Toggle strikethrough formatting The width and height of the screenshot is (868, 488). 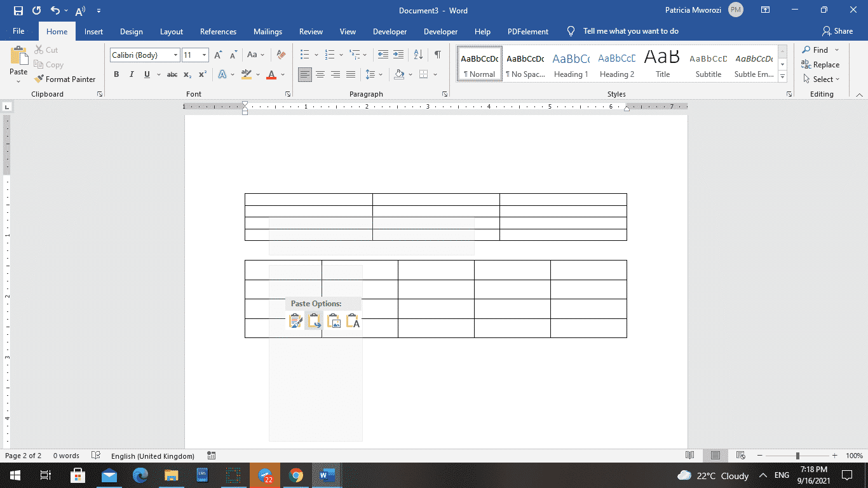pyautogui.click(x=172, y=74)
